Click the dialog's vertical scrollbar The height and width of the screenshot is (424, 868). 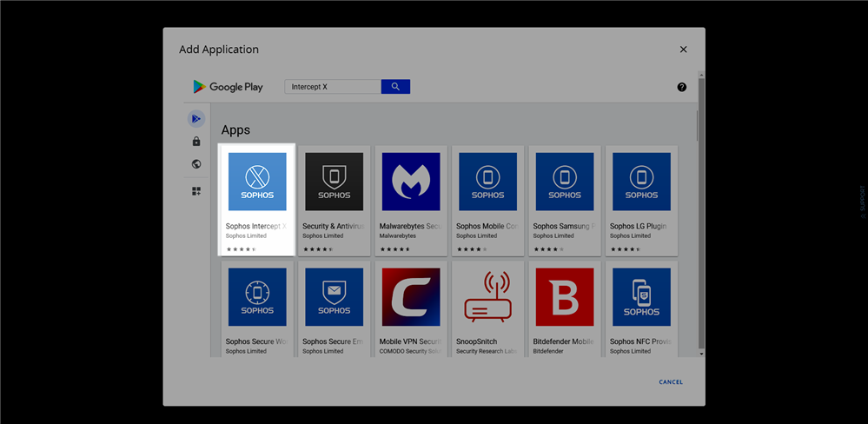(x=701, y=213)
